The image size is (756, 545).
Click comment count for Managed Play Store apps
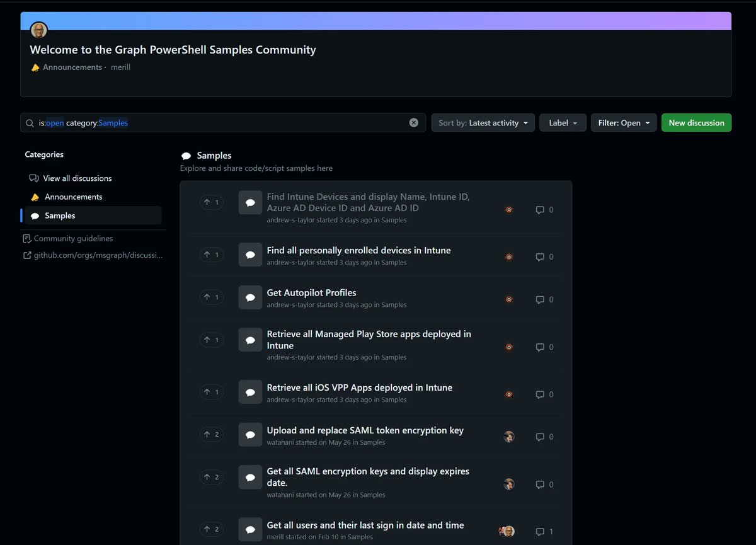[x=544, y=347]
